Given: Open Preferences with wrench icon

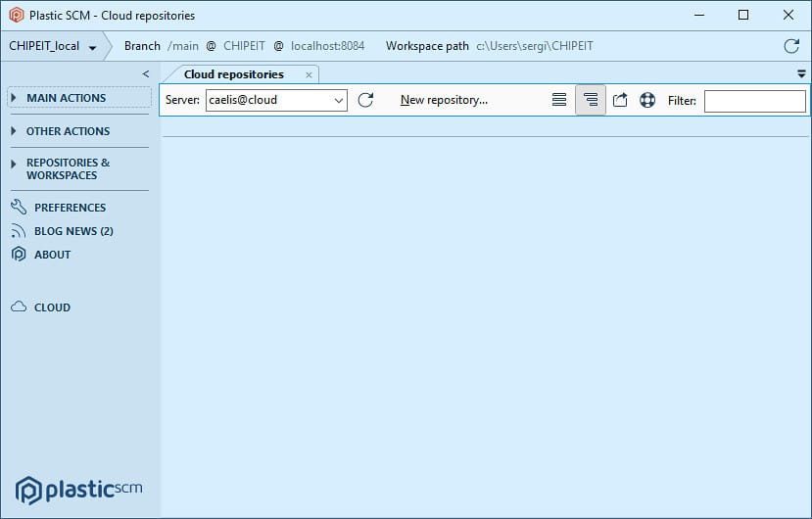Looking at the screenshot, I should [58, 208].
